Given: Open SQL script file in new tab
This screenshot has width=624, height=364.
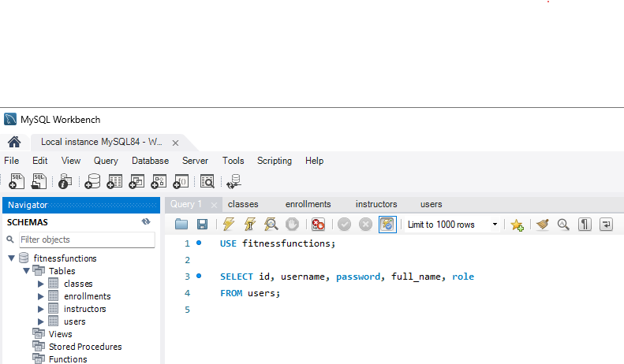Looking at the screenshot, I should [39, 181].
